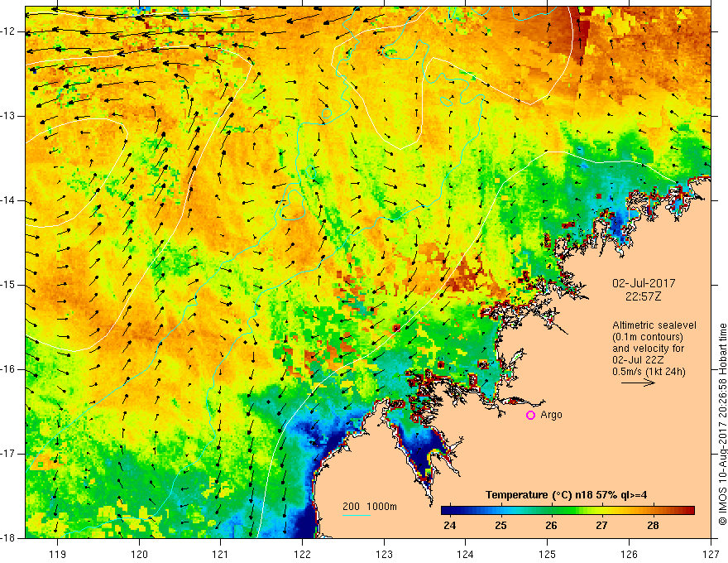Click the Argo label text
Screen dimensions: 728x563
(x=551, y=415)
